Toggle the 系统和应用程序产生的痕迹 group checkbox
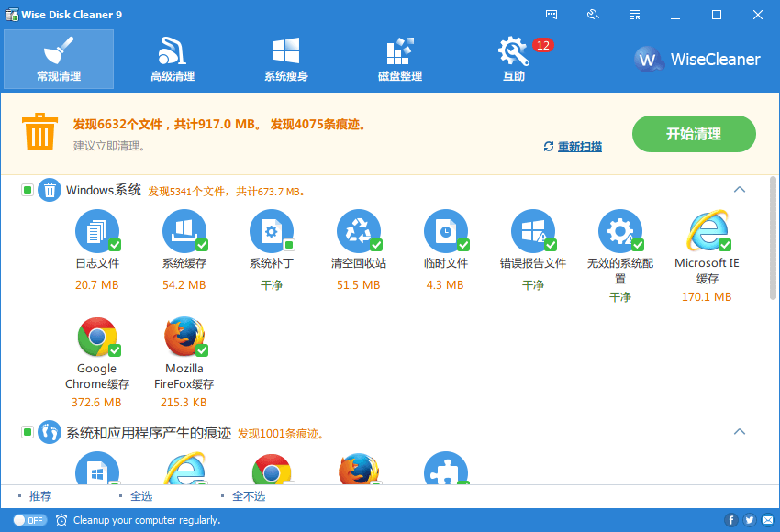Screen dimensions: 780x532 click(28, 432)
